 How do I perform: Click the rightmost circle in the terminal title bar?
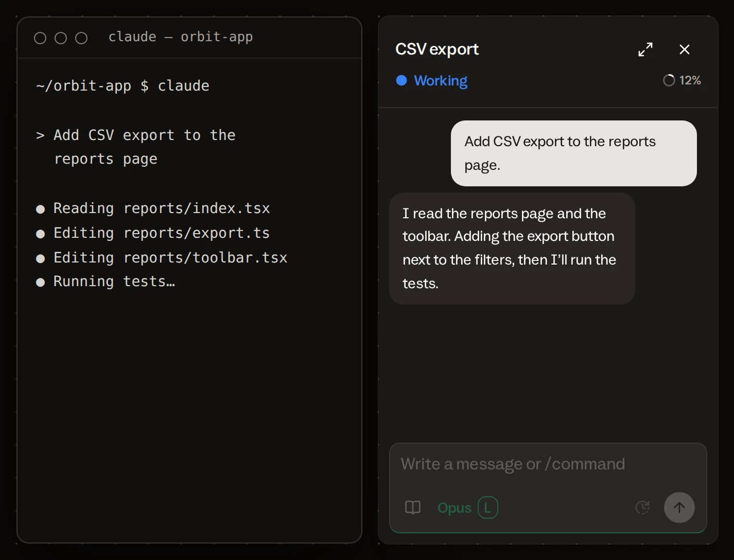[x=81, y=38]
